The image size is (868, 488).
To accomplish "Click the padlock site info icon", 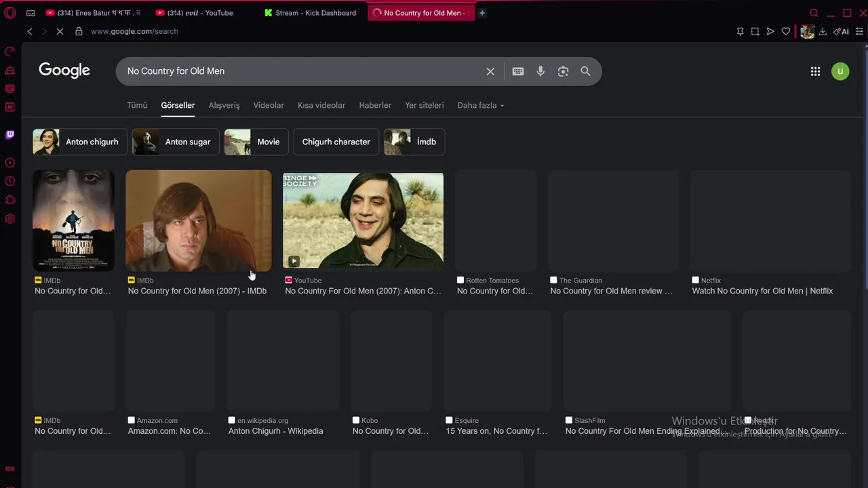I will (79, 31).
